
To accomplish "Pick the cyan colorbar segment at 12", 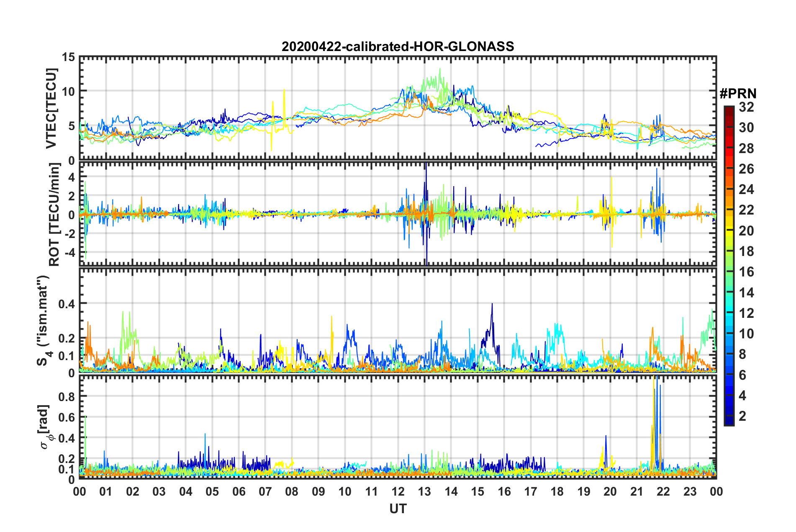I will pyautogui.click(x=729, y=313).
